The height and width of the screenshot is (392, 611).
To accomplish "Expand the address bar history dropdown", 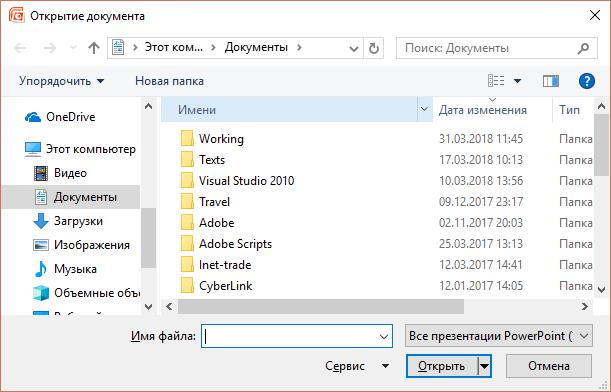I will 353,49.
